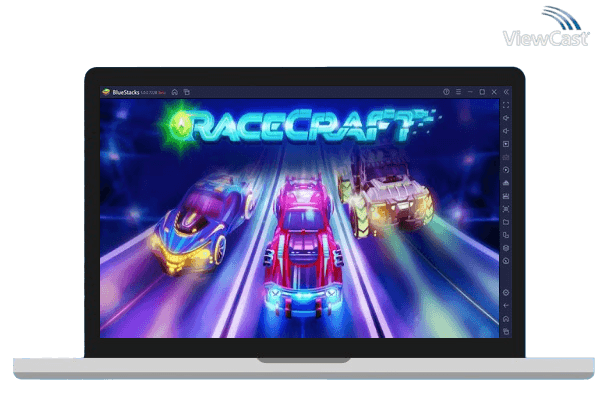Enter fullscreen mode from side toolbar

506,105
